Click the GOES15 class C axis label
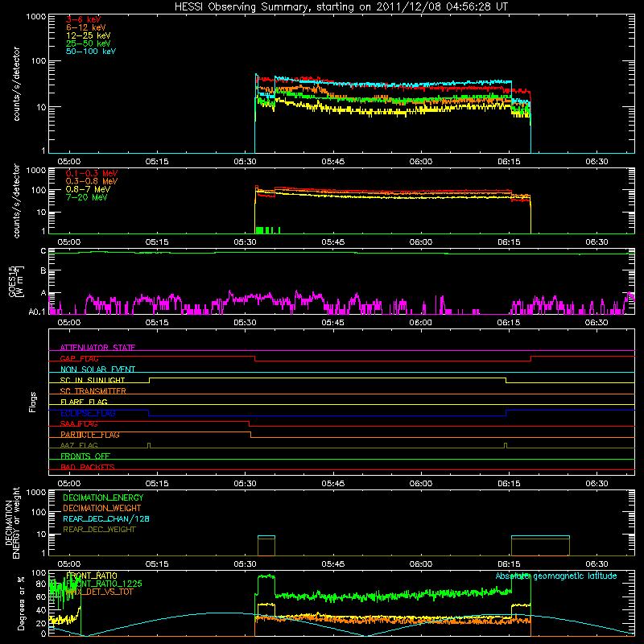Image resolution: width=644 pixels, height=644 pixels. point(43,251)
